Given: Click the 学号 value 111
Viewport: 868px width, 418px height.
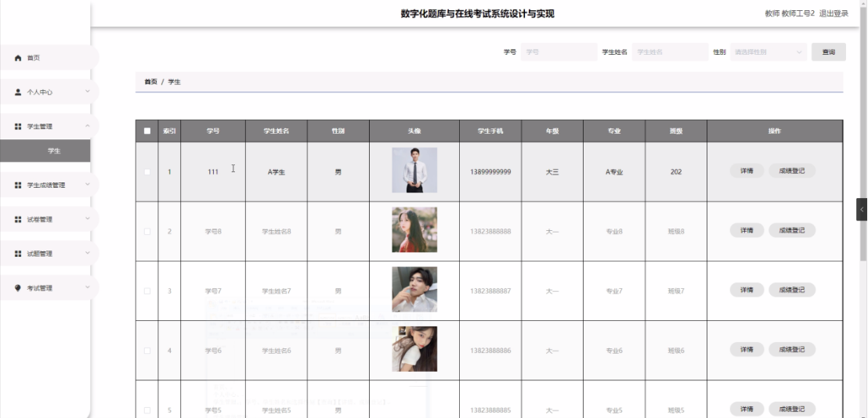Looking at the screenshot, I should pyautogui.click(x=213, y=172).
